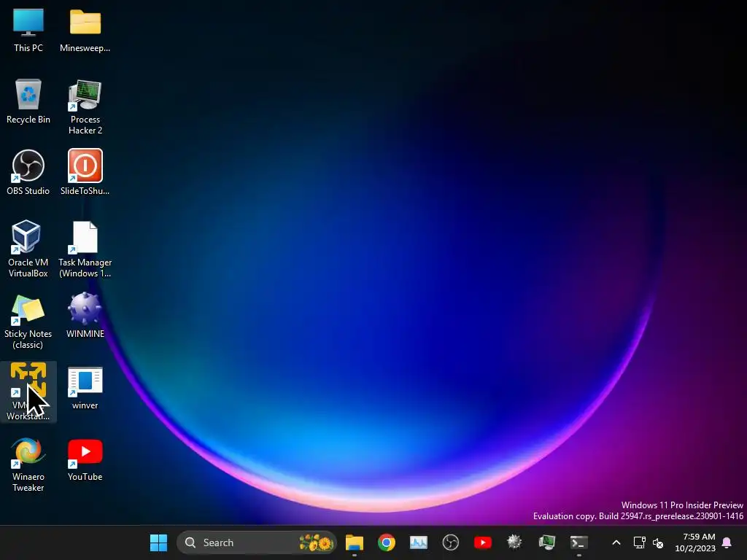747x560 pixels.
Task: Select the Oracle VM VirtualBox shortcut
Action: 28,249
